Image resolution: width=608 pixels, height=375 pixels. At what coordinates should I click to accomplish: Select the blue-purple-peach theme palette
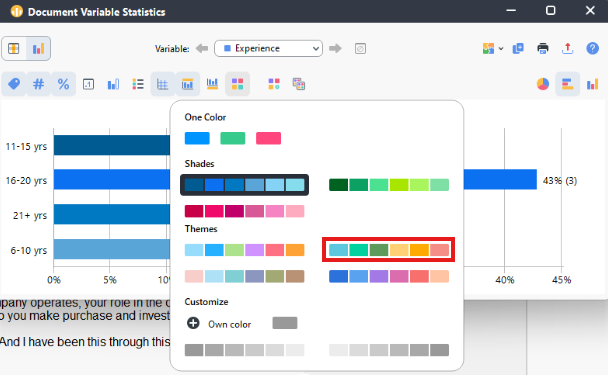(x=389, y=276)
